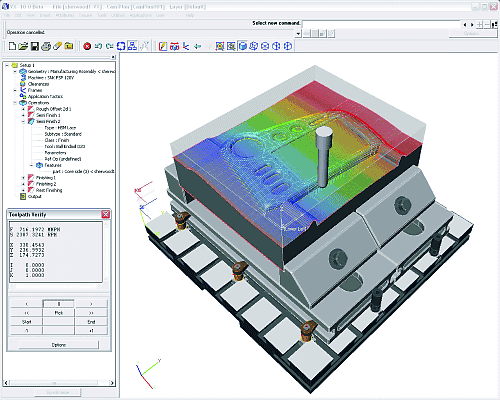Click the wireframe cube view icon
The image size is (500, 400).
253,46
